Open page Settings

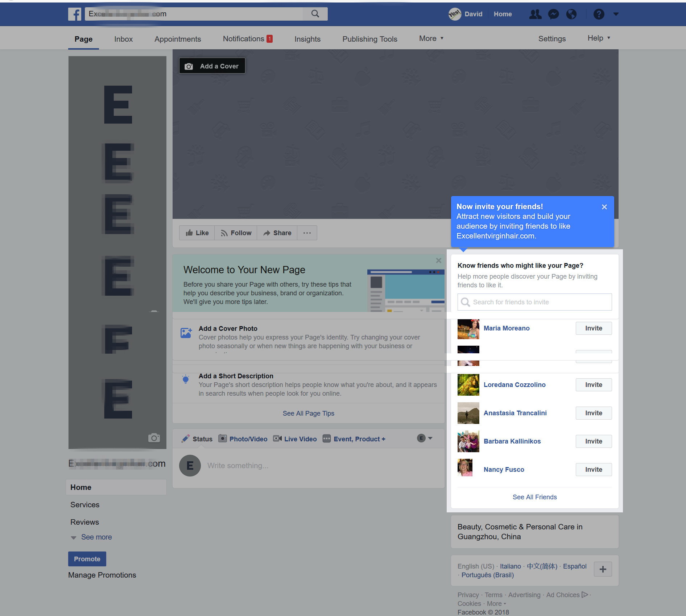(552, 39)
